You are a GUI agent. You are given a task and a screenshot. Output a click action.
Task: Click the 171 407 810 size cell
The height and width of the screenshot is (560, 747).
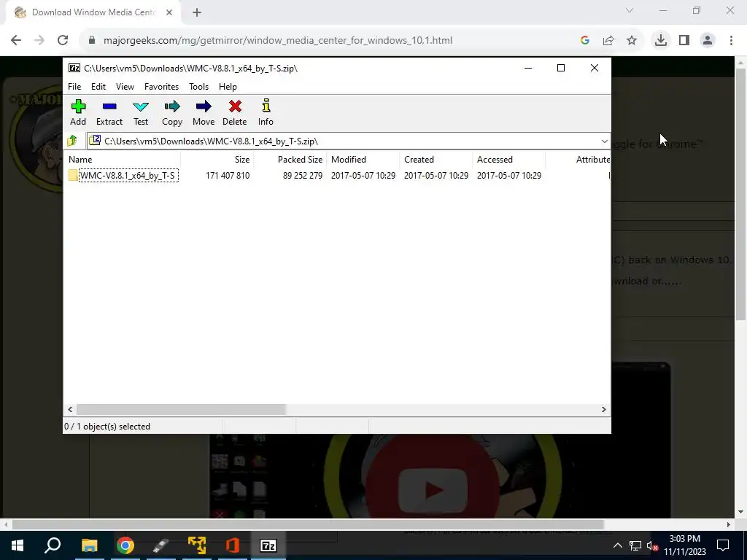(228, 175)
